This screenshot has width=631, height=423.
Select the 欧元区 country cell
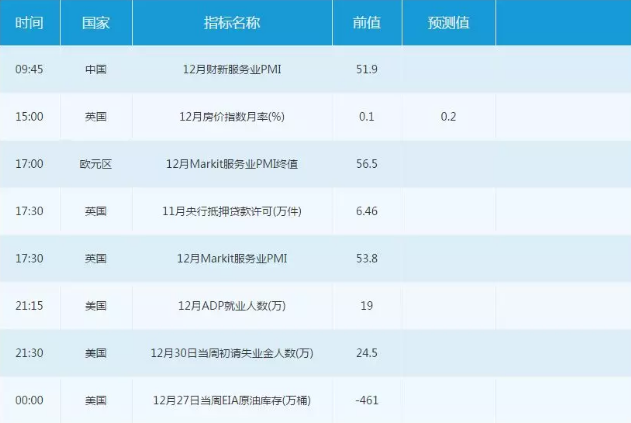[96, 164]
